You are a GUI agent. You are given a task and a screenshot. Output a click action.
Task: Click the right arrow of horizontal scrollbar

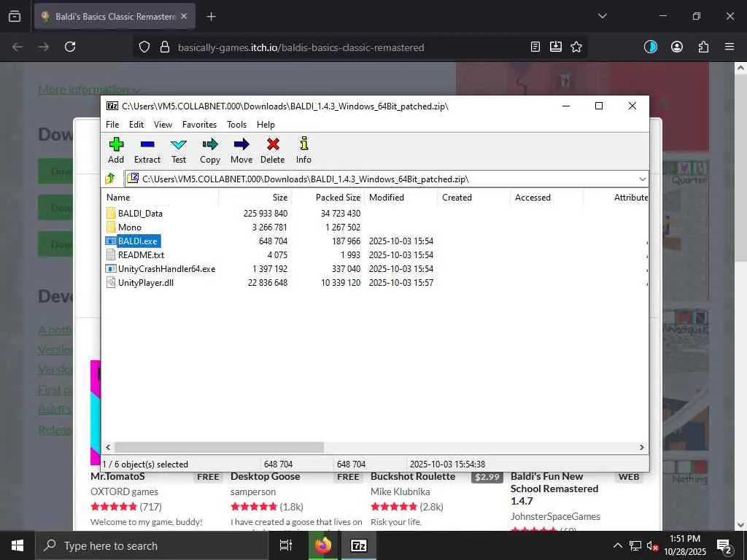pos(642,447)
